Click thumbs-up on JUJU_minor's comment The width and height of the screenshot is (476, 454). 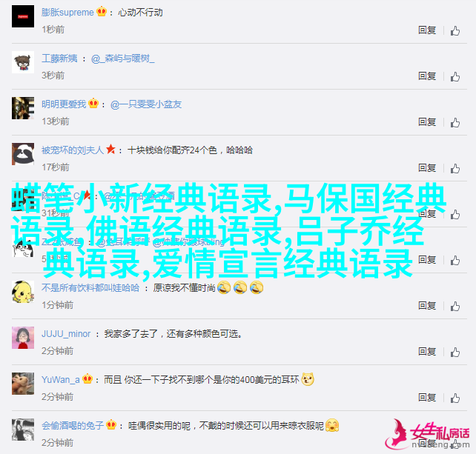click(454, 352)
